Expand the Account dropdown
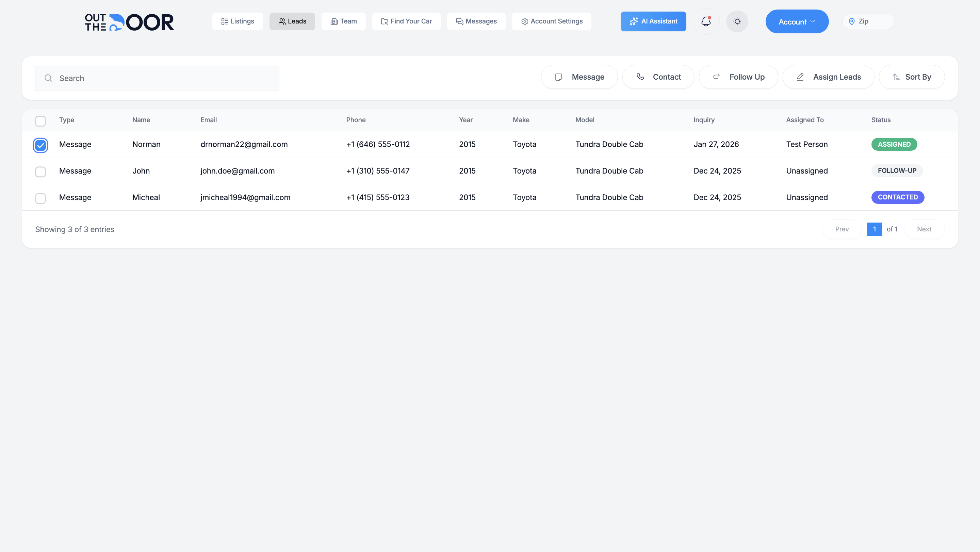 (x=797, y=22)
